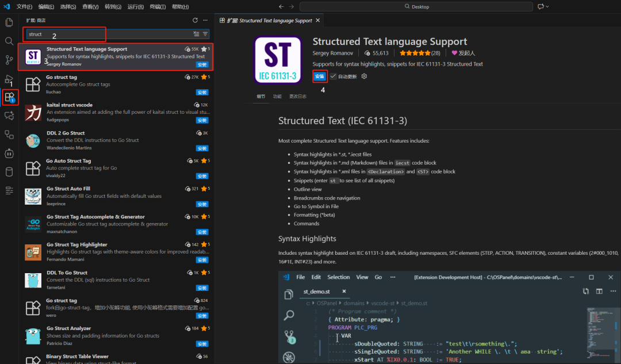Install the Go Auto Struct Tag extension
621x364 pixels.
click(x=202, y=177)
